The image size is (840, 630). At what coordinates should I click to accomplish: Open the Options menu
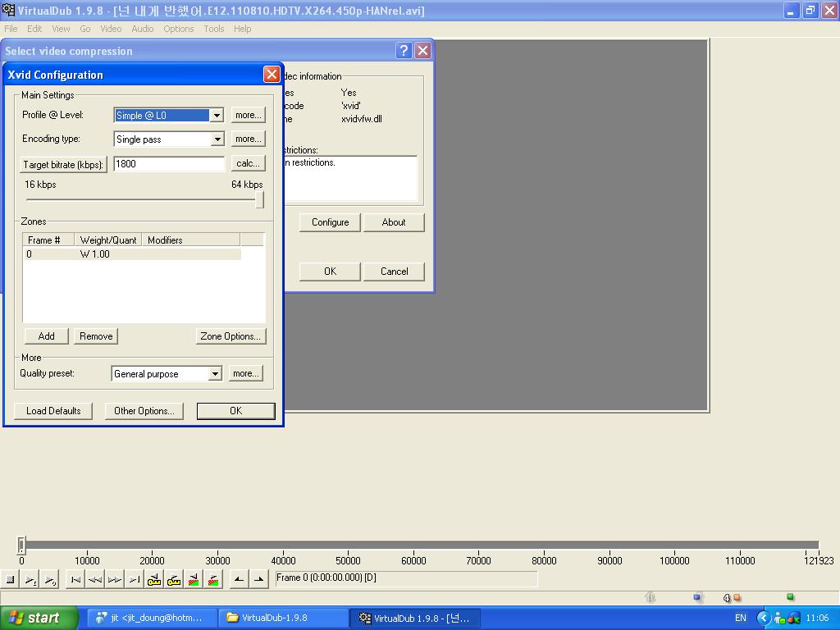coord(178,29)
